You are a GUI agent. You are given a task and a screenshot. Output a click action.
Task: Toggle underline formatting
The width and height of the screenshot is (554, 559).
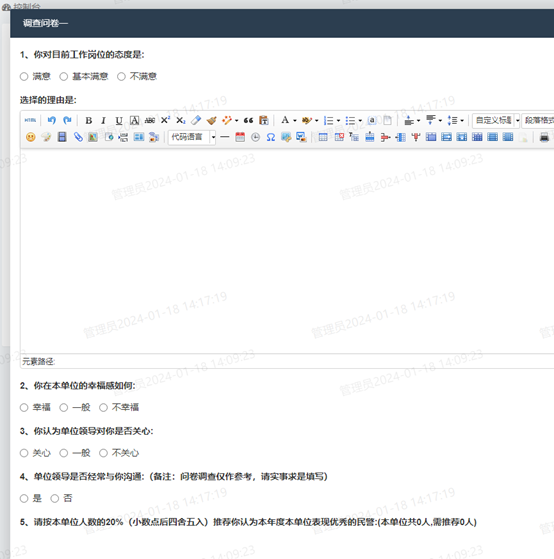pos(119,120)
